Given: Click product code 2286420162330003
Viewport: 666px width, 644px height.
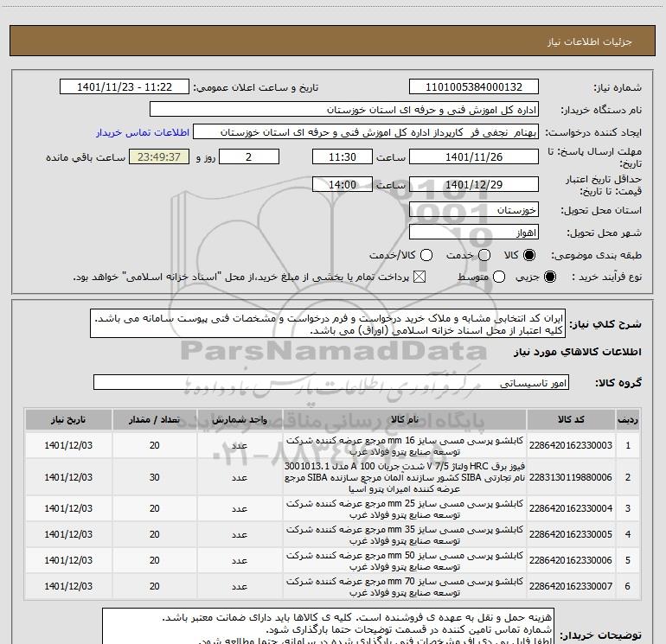Looking at the screenshot, I should coord(571,445).
